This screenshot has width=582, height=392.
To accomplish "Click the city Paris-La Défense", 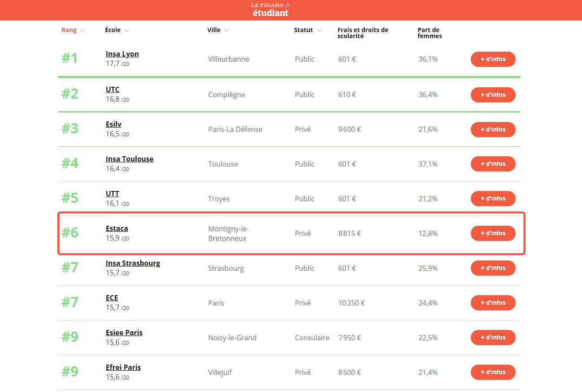I will [235, 129].
